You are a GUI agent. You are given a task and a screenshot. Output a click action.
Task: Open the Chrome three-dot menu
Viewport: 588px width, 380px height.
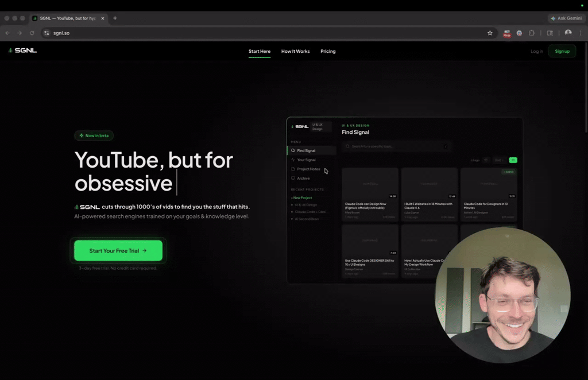tap(581, 33)
